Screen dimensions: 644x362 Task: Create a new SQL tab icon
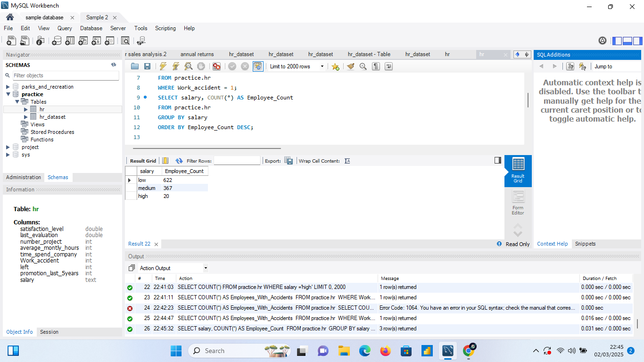(x=11, y=41)
